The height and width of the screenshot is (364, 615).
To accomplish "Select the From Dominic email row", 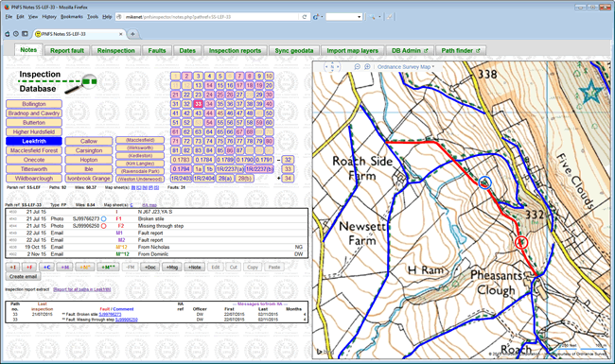I will pyautogui.click(x=156, y=254).
